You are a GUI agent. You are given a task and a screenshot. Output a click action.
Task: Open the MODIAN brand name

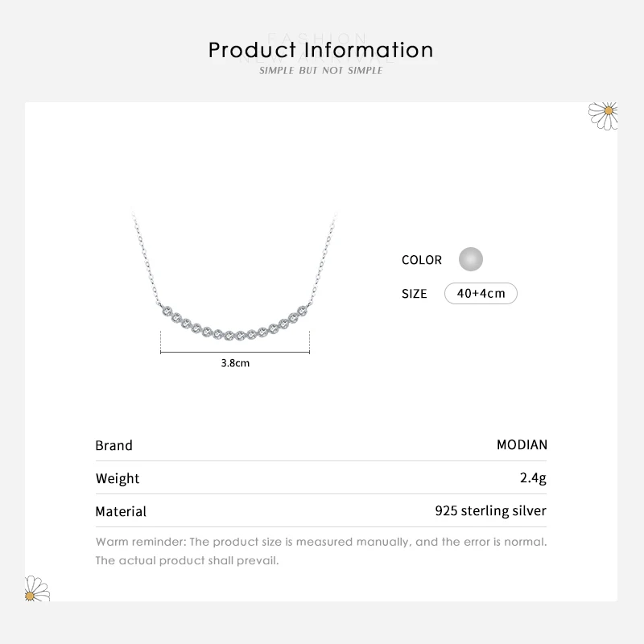click(522, 444)
